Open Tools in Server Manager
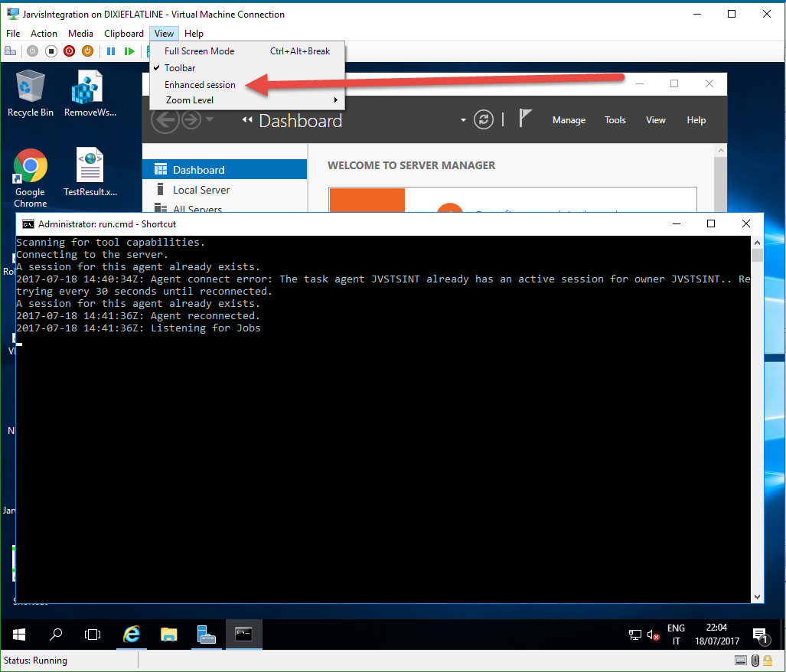The image size is (786, 672). (x=615, y=120)
